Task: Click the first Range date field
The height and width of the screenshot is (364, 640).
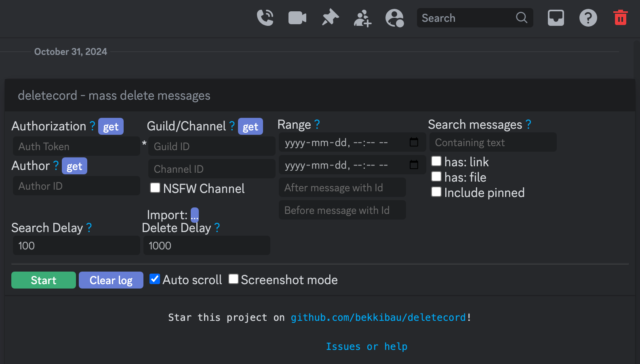Action: point(352,142)
